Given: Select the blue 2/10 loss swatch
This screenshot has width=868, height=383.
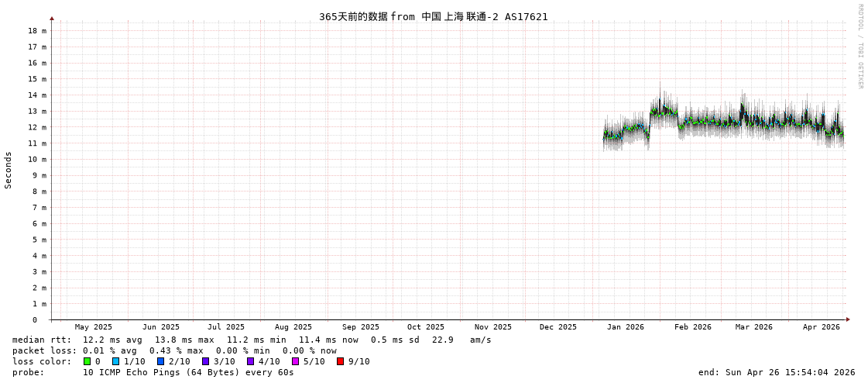Looking at the screenshot, I should (161, 361).
